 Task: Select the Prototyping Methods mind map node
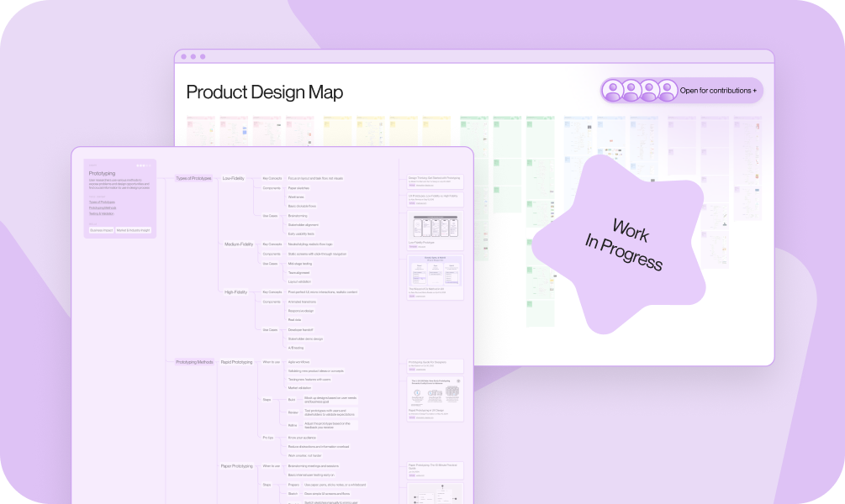tap(194, 362)
